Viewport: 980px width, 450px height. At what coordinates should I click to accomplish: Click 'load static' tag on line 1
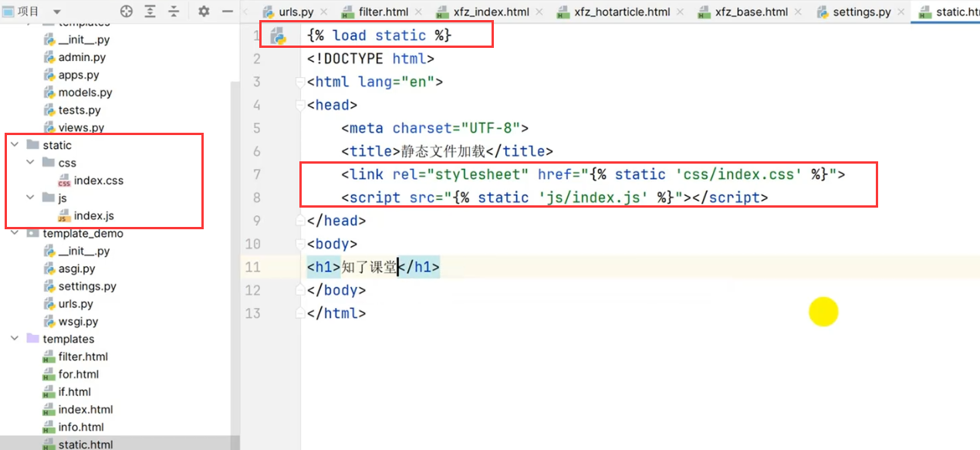(379, 36)
